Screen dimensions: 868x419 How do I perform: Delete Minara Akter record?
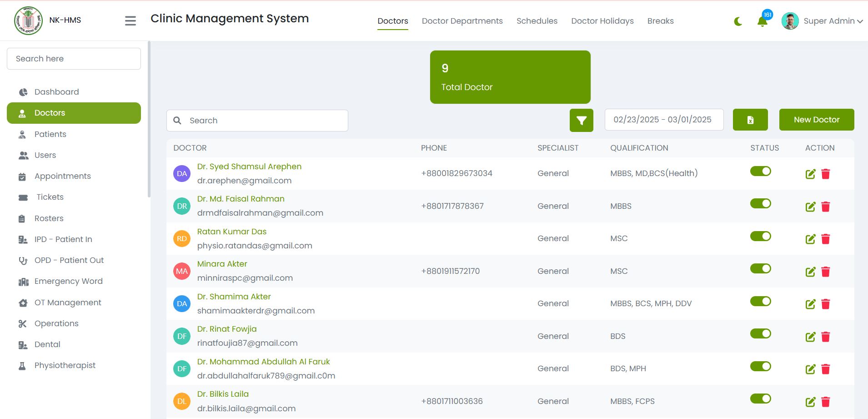coord(826,272)
